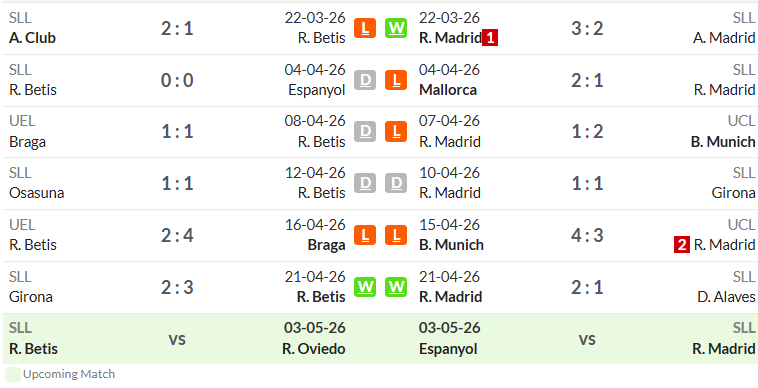Click the orange L badge for A. Club vs R. Betis
The width and height of the screenshot is (758, 388).
click(x=365, y=28)
